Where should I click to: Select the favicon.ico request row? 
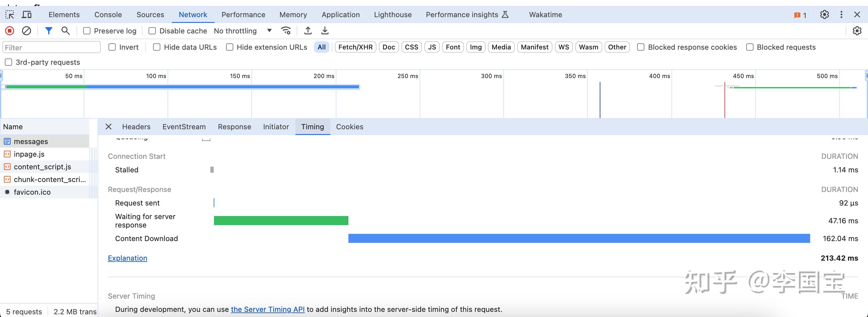tap(32, 192)
